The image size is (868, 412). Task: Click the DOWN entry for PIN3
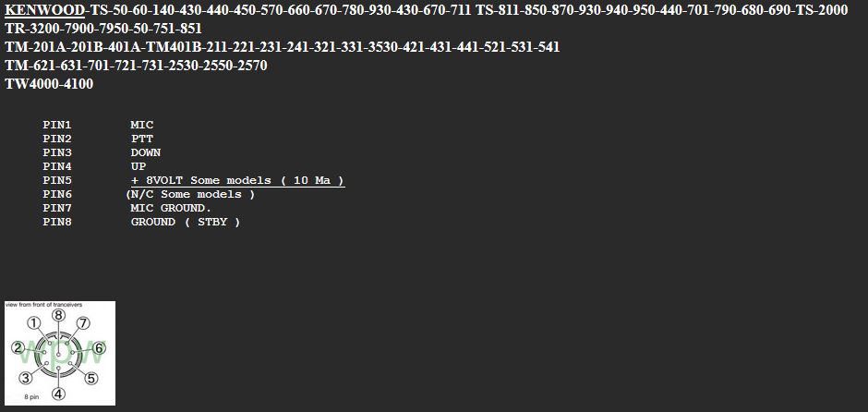pyautogui.click(x=146, y=152)
